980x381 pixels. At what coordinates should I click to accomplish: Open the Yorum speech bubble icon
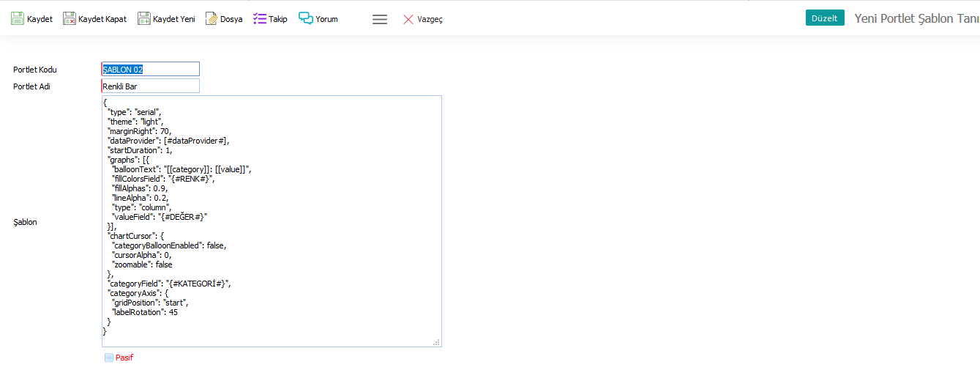pyautogui.click(x=305, y=19)
